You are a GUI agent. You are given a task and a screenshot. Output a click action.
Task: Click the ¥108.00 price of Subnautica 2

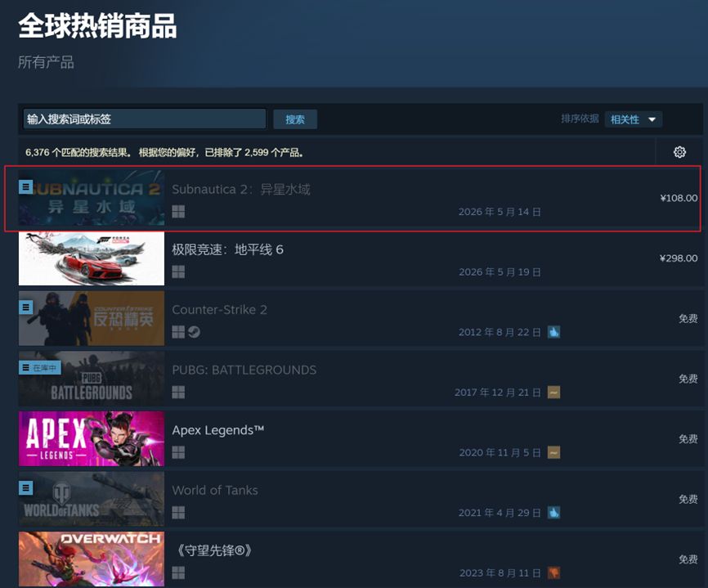(x=679, y=198)
